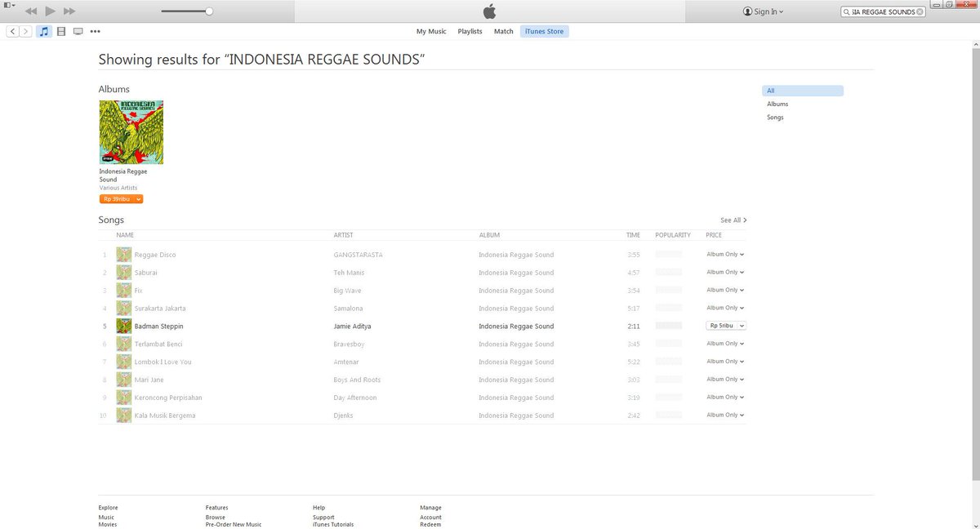
Task: Open Album Only dropdown for Kala Musik Bergema
Action: coord(725,416)
